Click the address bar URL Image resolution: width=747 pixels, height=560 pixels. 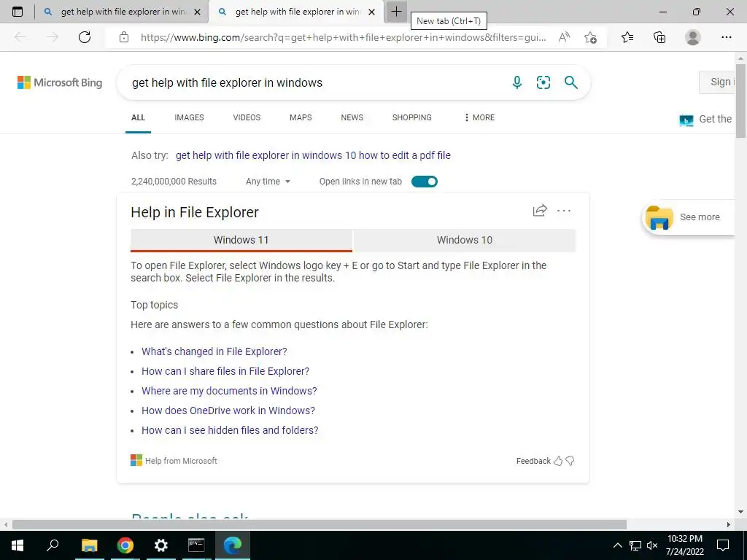coord(343,37)
